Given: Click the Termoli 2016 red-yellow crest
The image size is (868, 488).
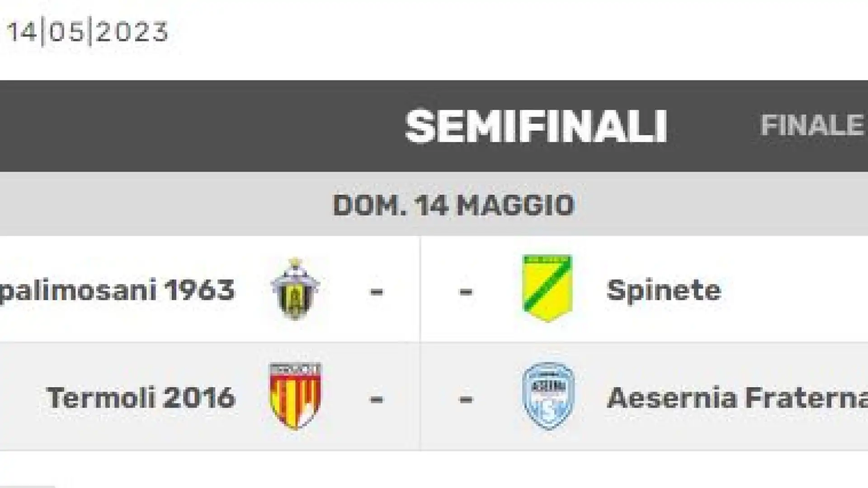Looking at the screenshot, I should [x=295, y=396].
